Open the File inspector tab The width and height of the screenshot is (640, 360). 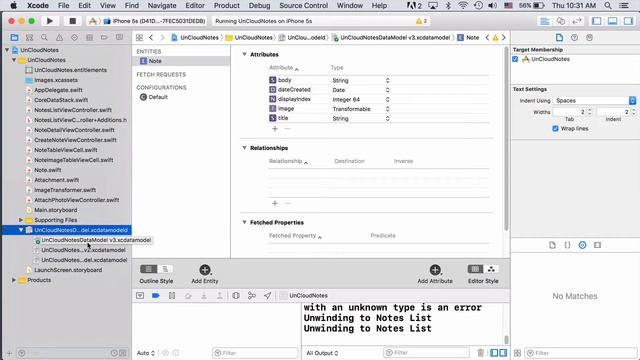tap(559, 38)
